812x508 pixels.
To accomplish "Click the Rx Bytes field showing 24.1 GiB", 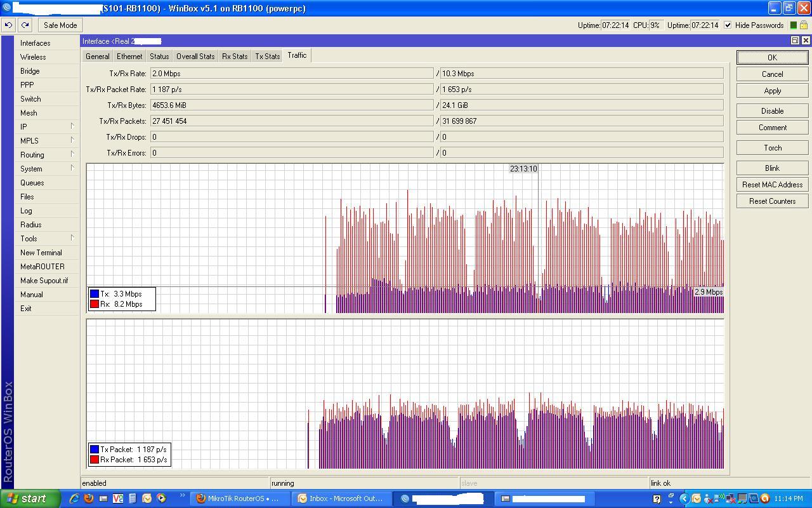I will (x=582, y=105).
